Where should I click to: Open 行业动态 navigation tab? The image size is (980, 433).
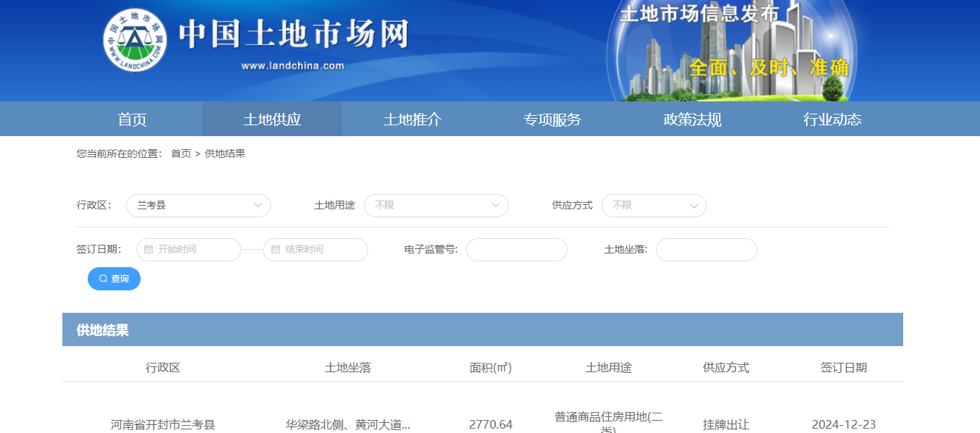tap(832, 119)
